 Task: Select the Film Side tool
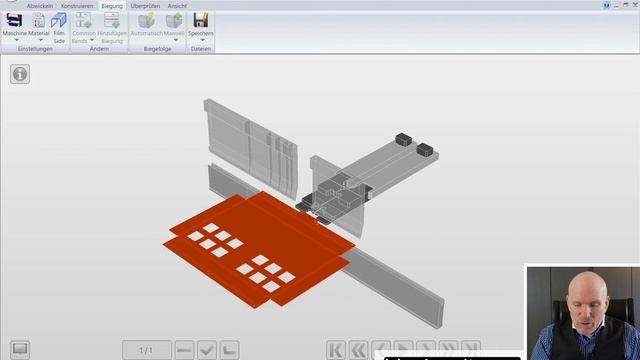pyautogui.click(x=59, y=20)
